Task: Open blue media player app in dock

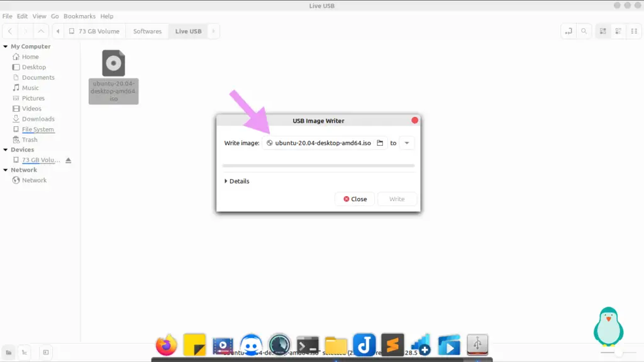Action: (x=449, y=345)
